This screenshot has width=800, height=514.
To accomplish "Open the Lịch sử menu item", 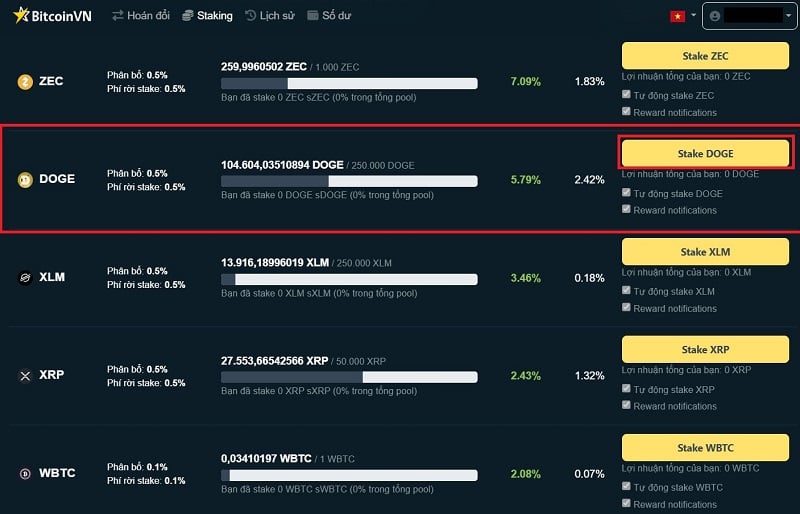I will [x=272, y=16].
